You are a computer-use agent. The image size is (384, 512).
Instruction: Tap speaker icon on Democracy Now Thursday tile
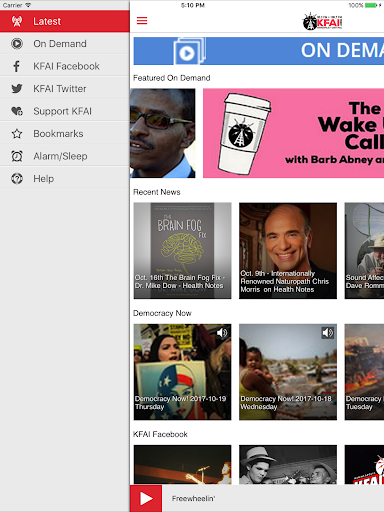(x=222, y=333)
